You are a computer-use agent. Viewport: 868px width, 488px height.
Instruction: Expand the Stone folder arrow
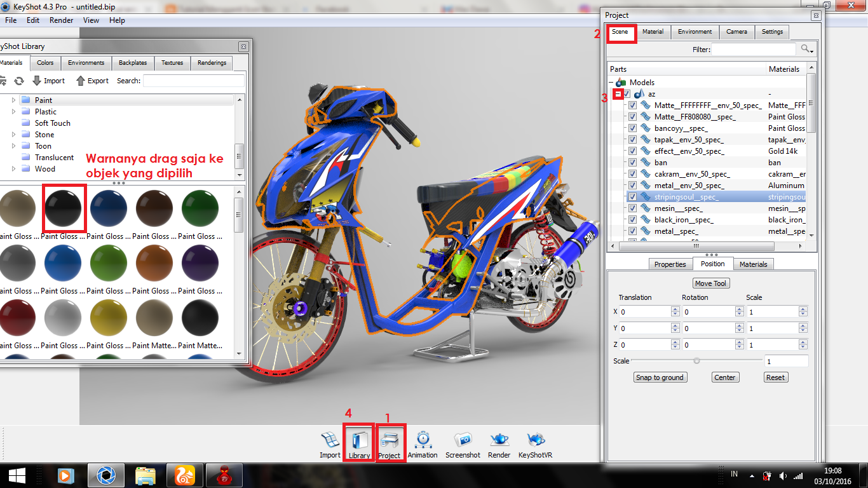pyautogui.click(x=14, y=135)
